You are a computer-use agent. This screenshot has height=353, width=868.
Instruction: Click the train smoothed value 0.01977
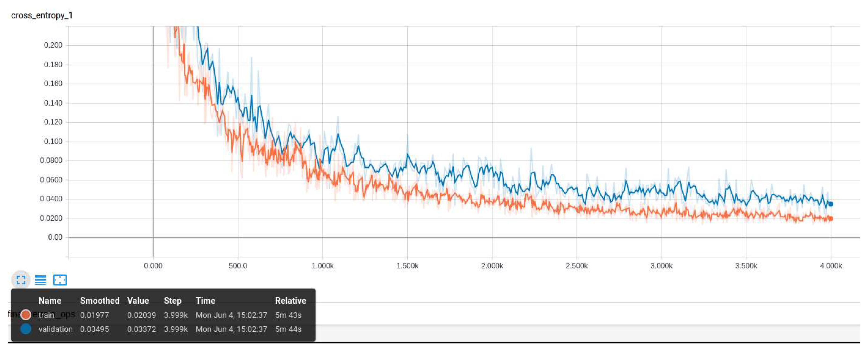pyautogui.click(x=95, y=315)
